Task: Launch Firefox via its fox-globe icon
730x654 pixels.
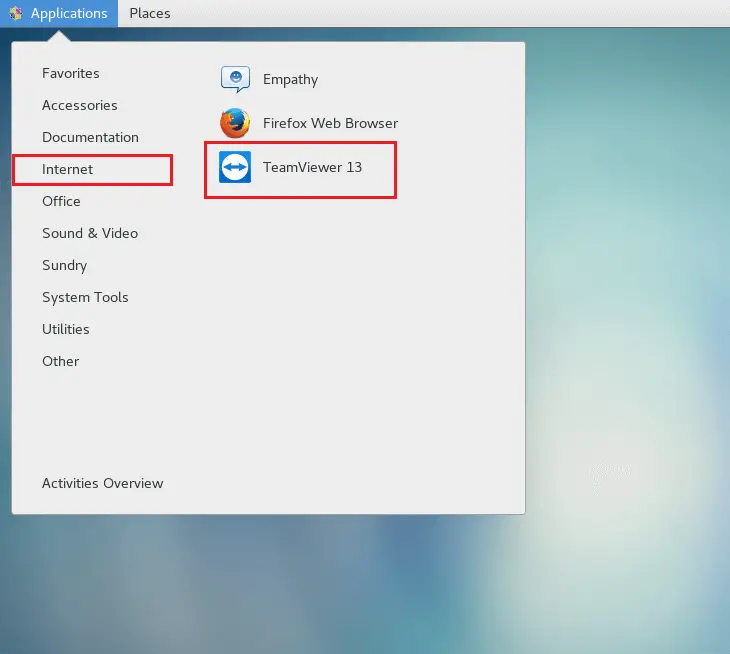Action: tap(235, 123)
